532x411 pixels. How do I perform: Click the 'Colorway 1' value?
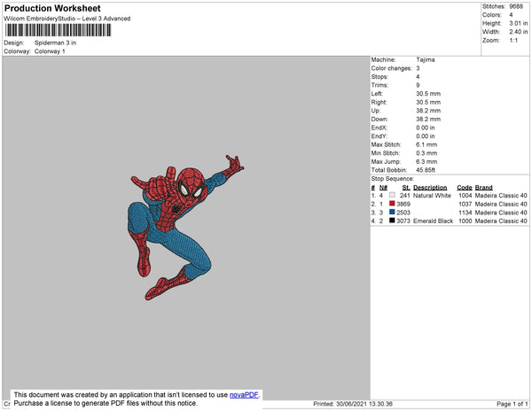[x=50, y=51]
